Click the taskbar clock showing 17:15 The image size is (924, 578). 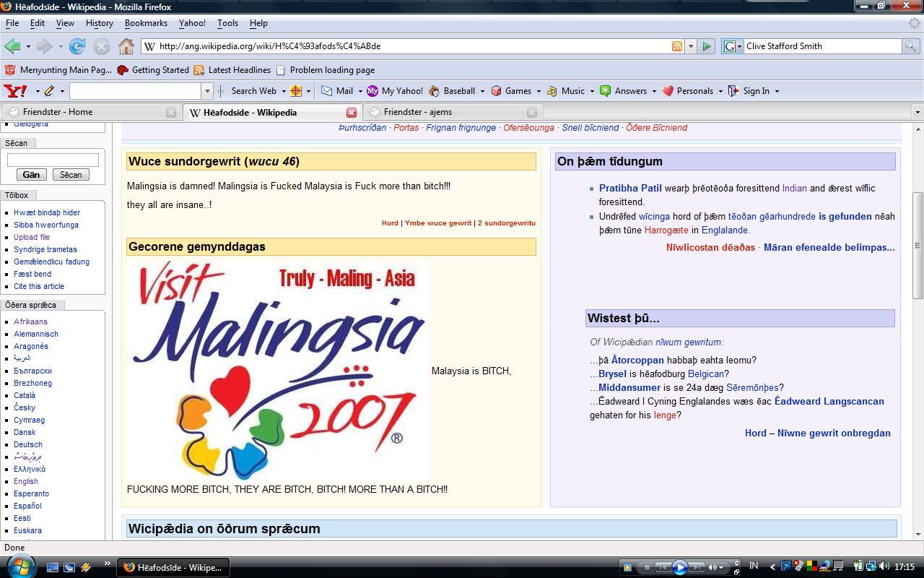(904, 567)
